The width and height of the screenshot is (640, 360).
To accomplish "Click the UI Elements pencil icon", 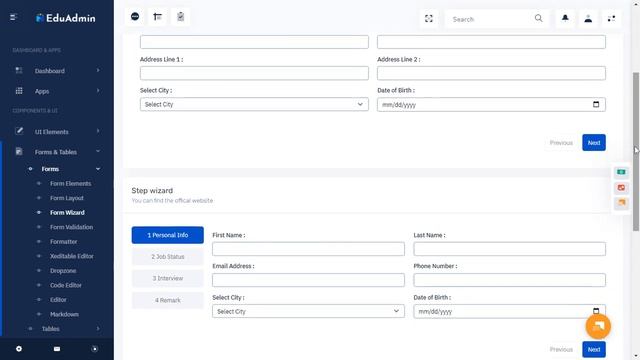I will tap(19, 131).
